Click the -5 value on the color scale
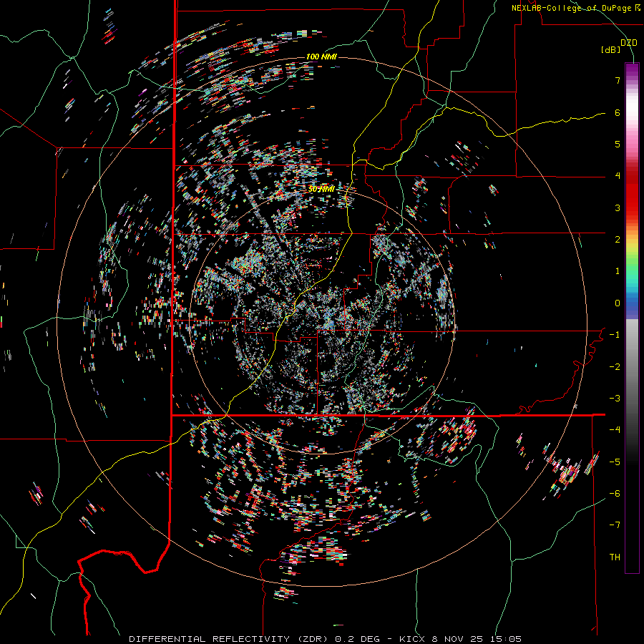 (x=615, y=462)
